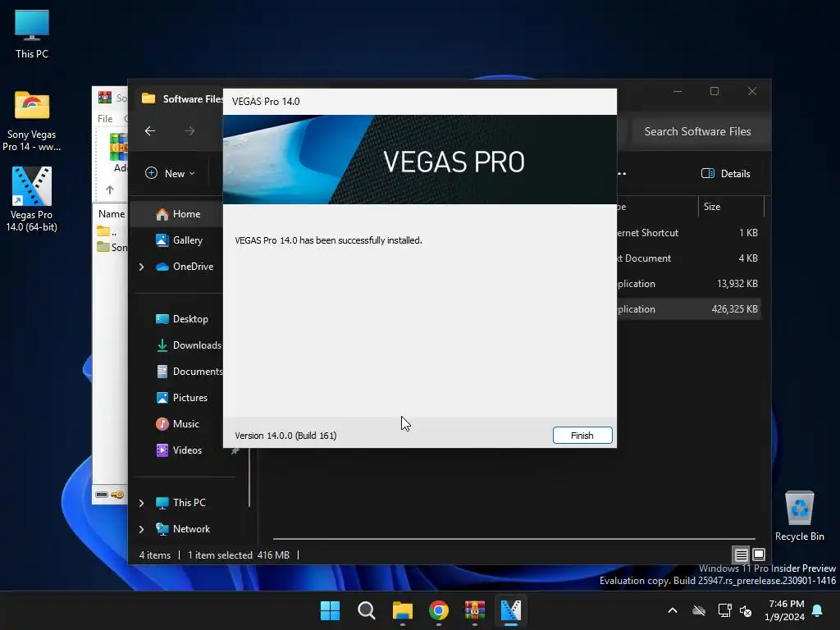Go forward in File Explorer
The height and width of the screenshot is (630, 840).
(x=189, y=130)
